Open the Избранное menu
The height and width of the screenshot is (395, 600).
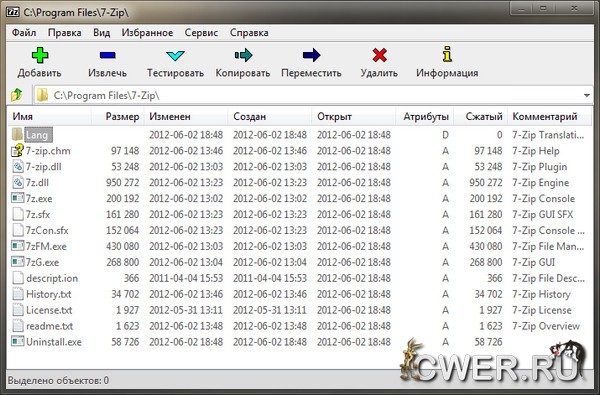[147, 33]
